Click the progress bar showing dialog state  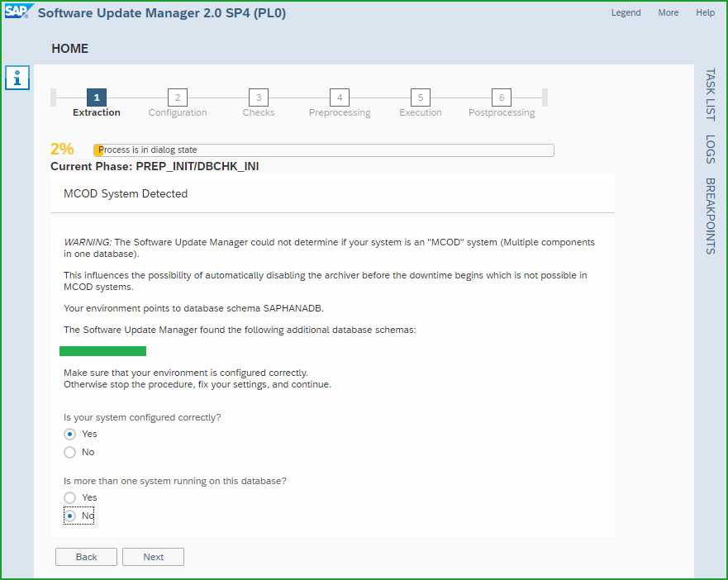(x=324, y=150)
